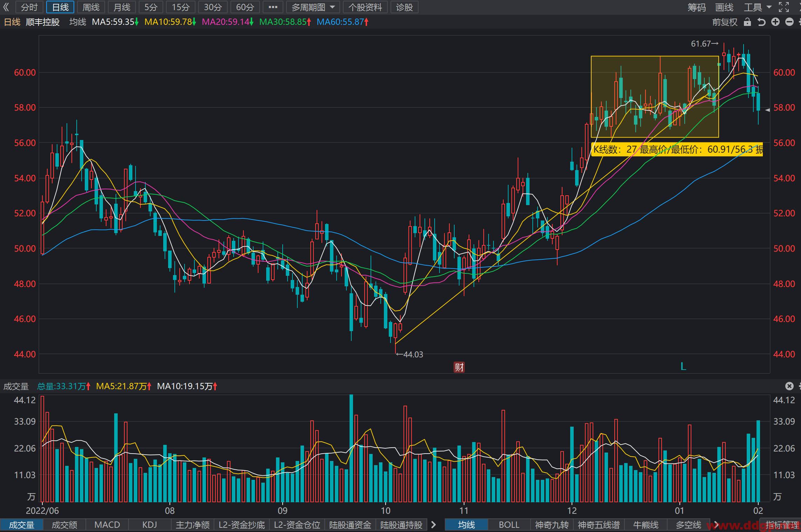This screenshot has width=801, height=532.
Task: Click the undo arrow icon
Action: (761, 22)
